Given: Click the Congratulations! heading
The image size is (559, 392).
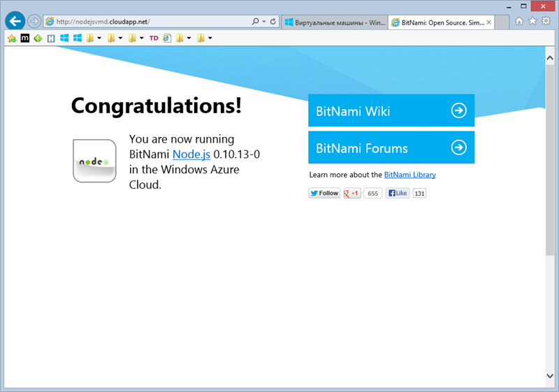Looking at the screenshot, I should (x=157, y=106).
